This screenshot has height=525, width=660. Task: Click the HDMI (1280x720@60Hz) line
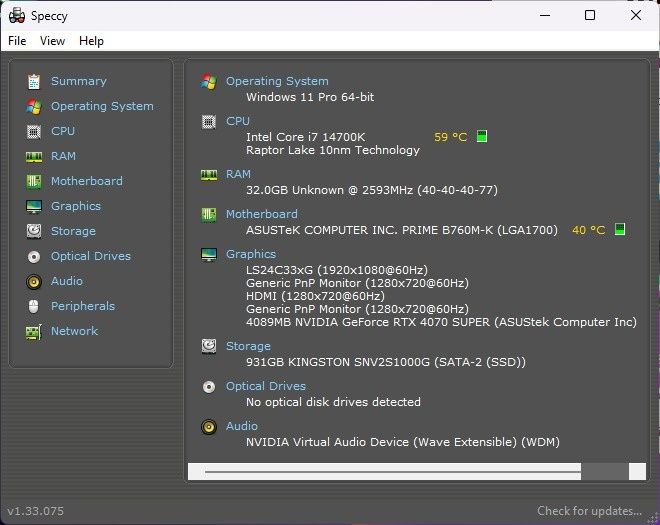click(x=315, y=296)
